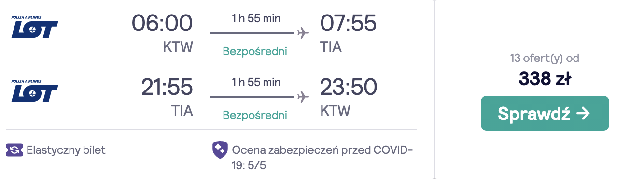Click the LOT logo on outbound flight
644x179 pixels.
(x=34, y=28)
